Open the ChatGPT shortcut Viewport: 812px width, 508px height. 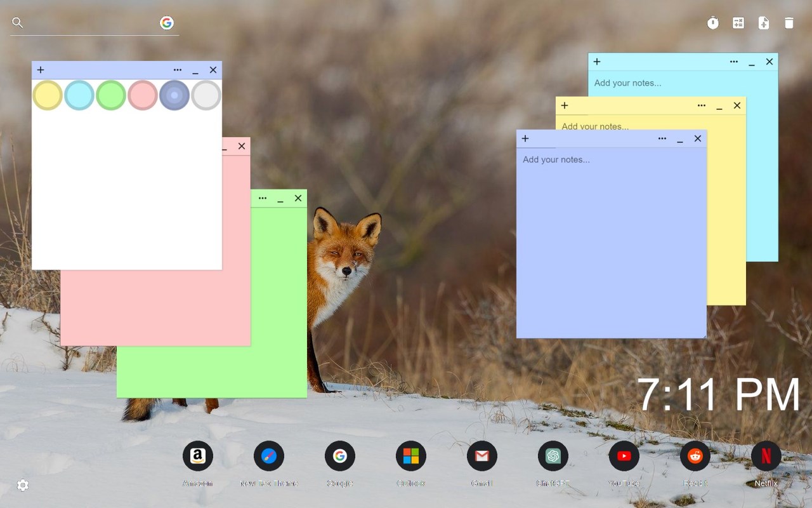point(553,456)
